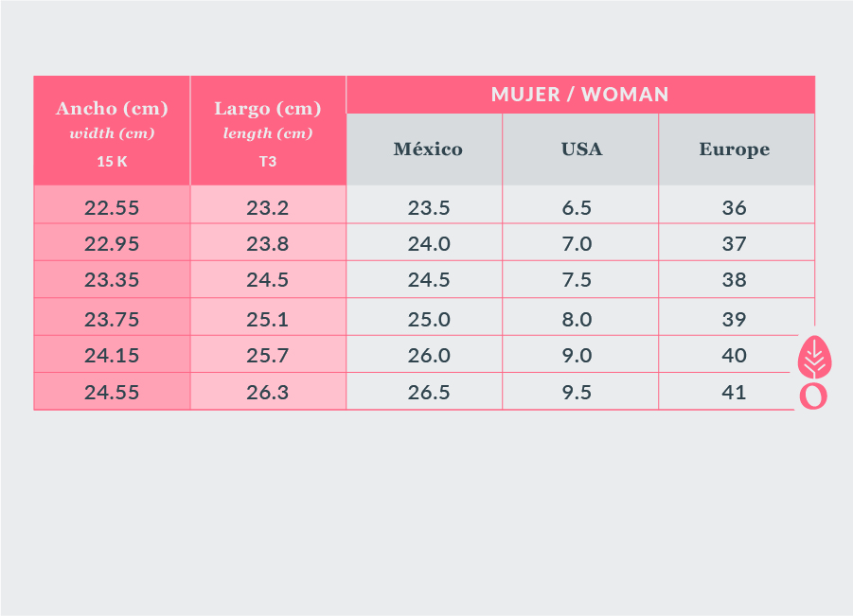Click the Europe column header
This screenshot has width=853, height=616.
(x=735, y=150)
